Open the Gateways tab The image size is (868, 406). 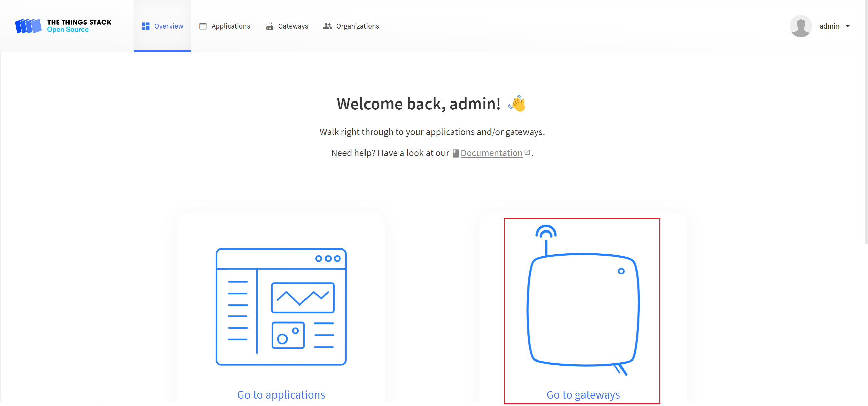(293, 26)
